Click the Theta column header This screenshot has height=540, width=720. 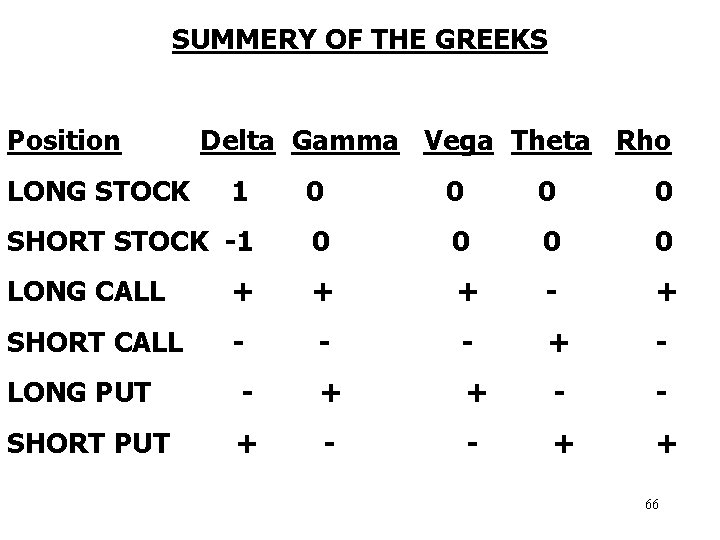[x=550, y=141]
